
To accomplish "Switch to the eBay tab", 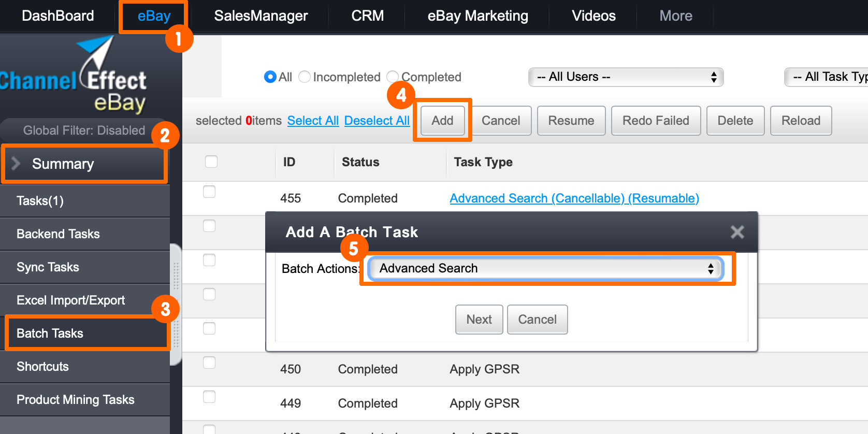I will click(154, 16).
